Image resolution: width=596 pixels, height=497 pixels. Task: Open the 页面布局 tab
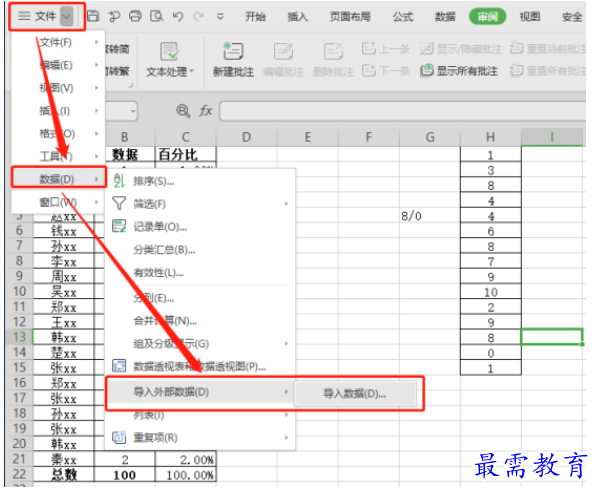pos(350,17)
